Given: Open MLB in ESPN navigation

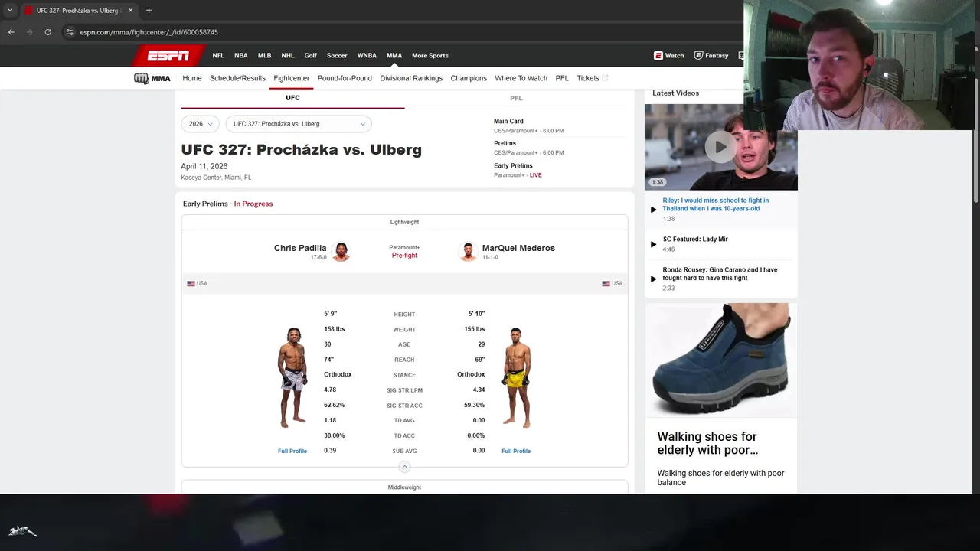Looking at the screenshot, I should tap(264, 55).
